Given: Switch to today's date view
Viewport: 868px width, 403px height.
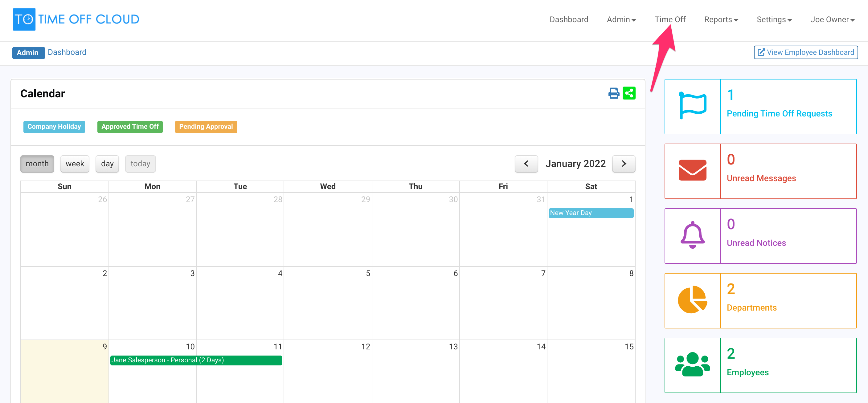Looking at the screenshot, I should pyautogui.click(x=140, y=164).
